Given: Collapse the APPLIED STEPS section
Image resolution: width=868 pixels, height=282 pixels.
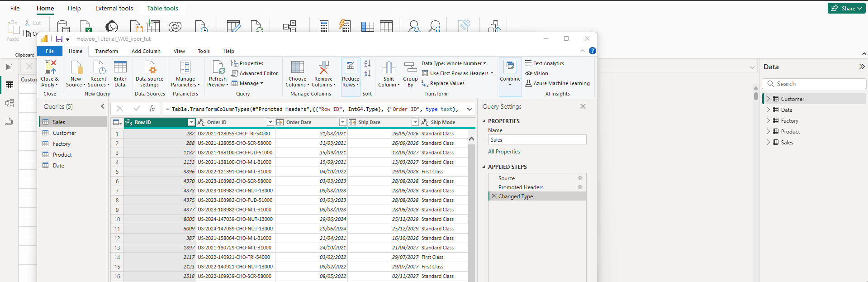Looking at the screenshot, I should pos(484,167).
